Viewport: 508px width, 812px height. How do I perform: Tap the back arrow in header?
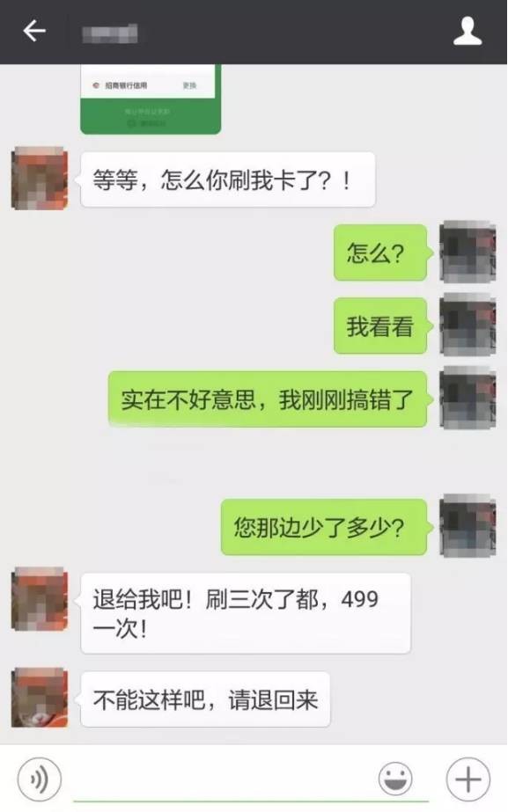(x=34, y=31)
